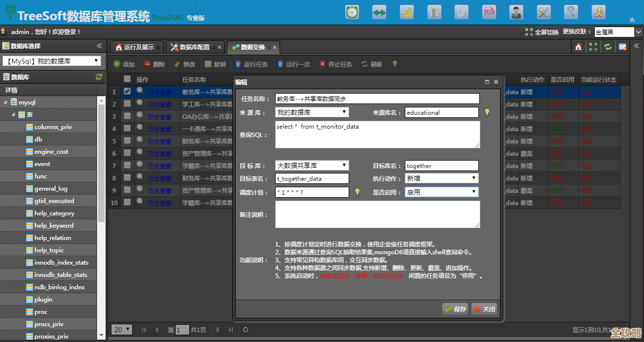Open the LOG viewer icon in header
Image resolution: width=644 pixels, height=342 pixels.
tap(489, 12)
